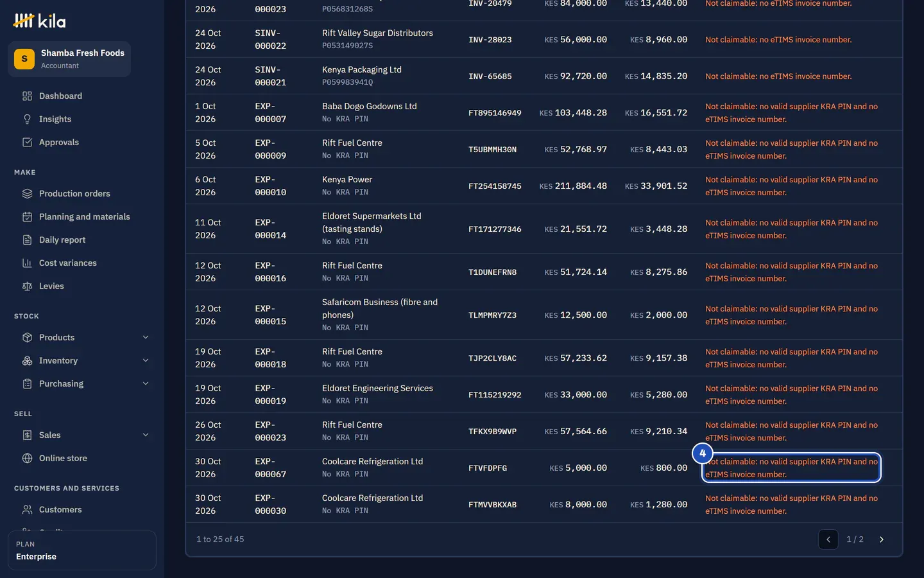The height and width of the screenshot is (578, 924).
Task: Click the Customers people icon
Action: 27,509
